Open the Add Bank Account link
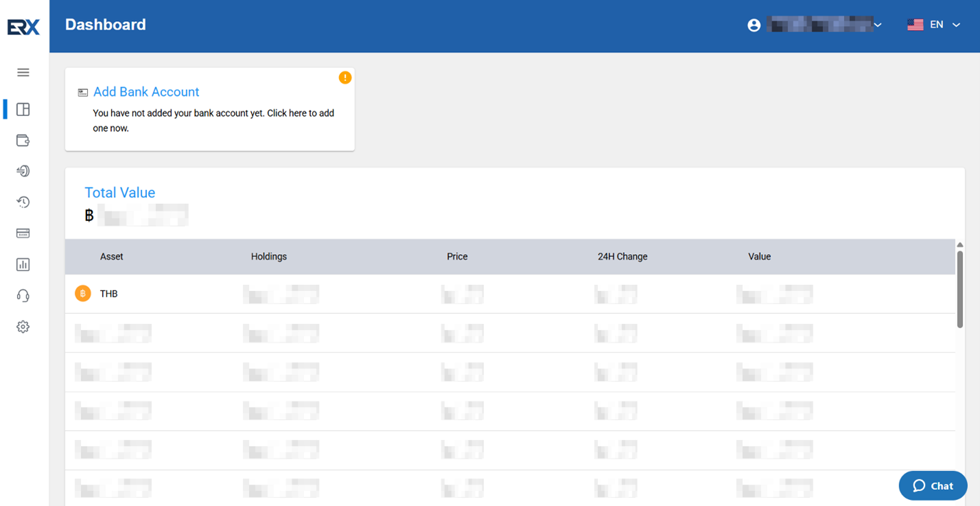This screenshot has width=980, height=506. coord(146,92)
